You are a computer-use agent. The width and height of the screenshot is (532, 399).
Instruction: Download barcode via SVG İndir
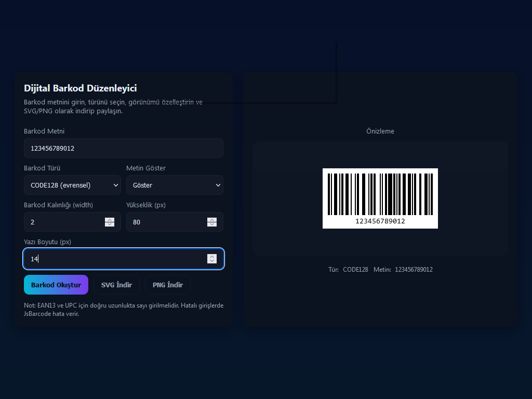pyautogui.click(x=116, y=285)
